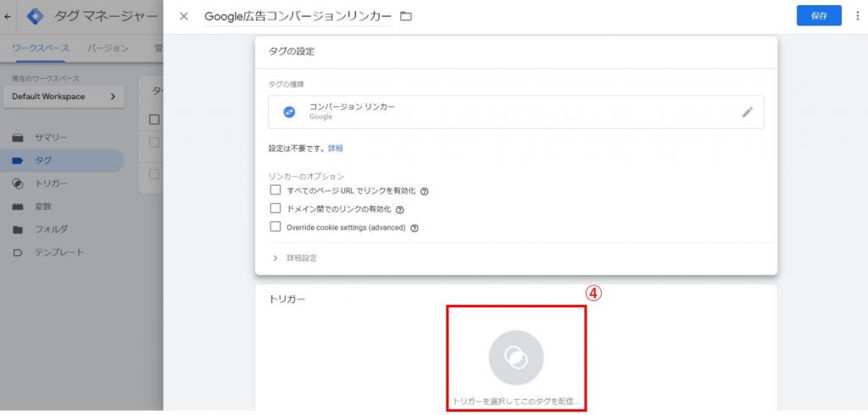Click help icon for すべてのページ URL option
The image size is (868, 415).
click(x=425, y=191)
